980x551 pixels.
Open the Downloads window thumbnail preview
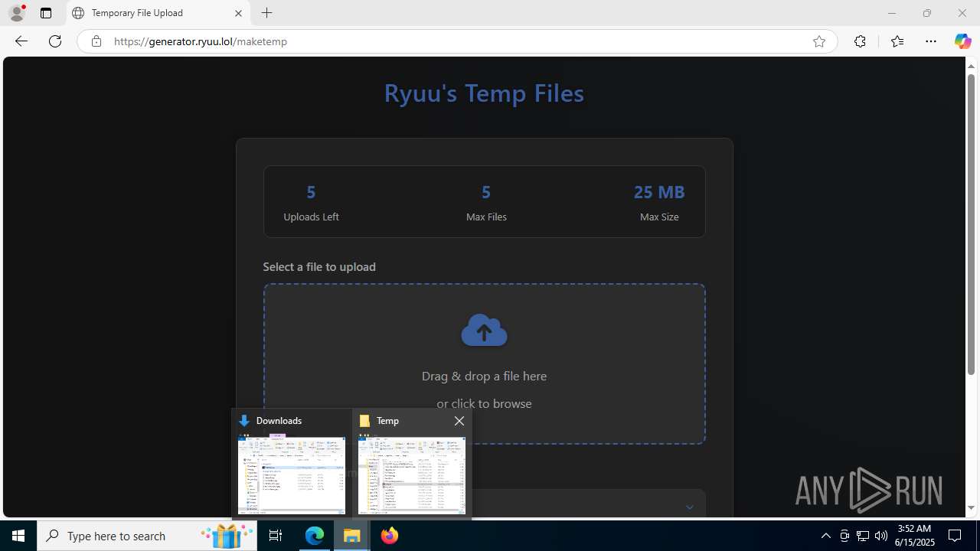[292, 474]
